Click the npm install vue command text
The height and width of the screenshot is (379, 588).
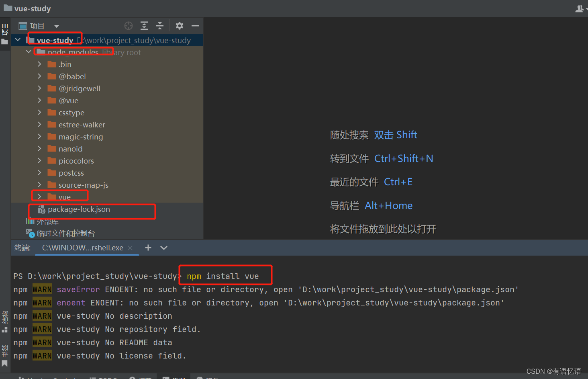[x=223, y=276]
